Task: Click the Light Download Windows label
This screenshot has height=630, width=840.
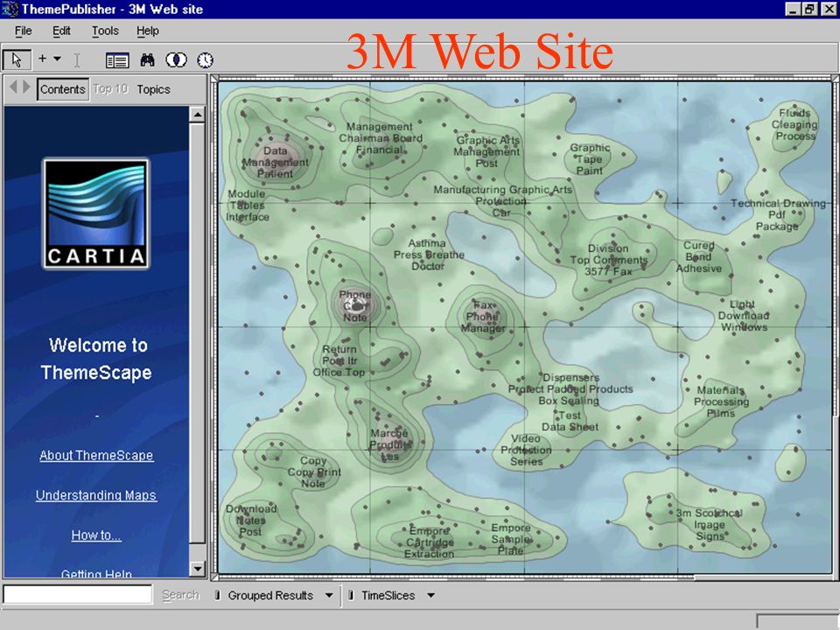Action: (744, 316)
